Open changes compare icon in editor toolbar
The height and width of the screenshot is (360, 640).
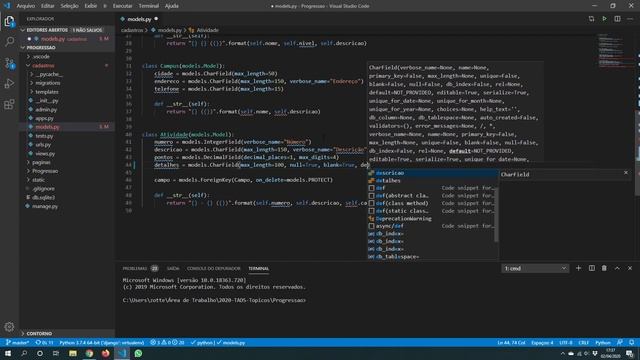(591, 19)
